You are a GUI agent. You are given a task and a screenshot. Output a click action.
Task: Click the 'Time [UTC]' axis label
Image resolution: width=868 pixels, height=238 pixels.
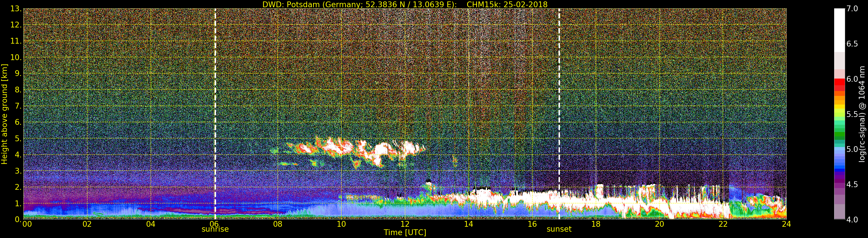(405, 233)
